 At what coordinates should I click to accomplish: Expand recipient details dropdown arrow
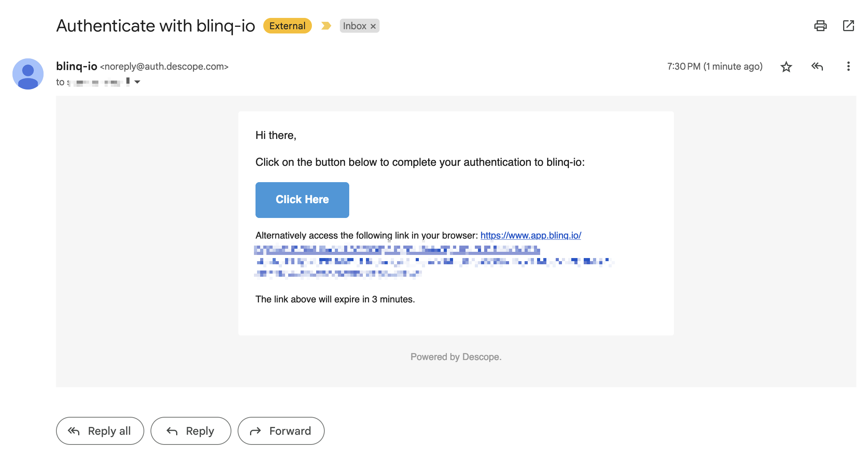(137, 82)
